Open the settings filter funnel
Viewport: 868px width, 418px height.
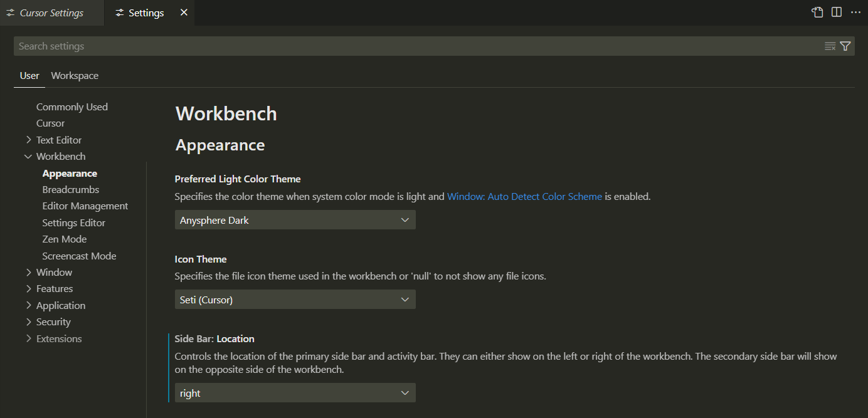click(x=845, y=46)
